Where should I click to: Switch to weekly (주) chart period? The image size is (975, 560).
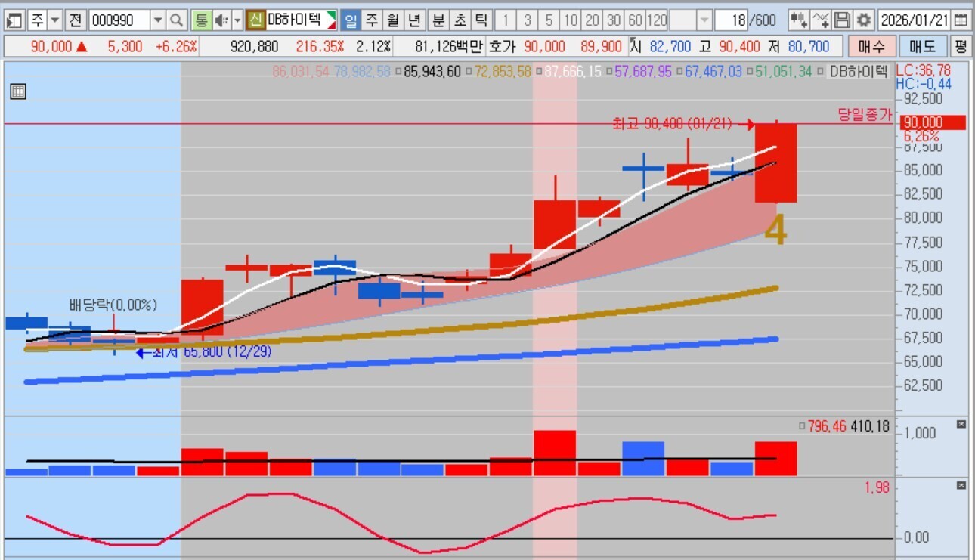(x=372, y=20)
